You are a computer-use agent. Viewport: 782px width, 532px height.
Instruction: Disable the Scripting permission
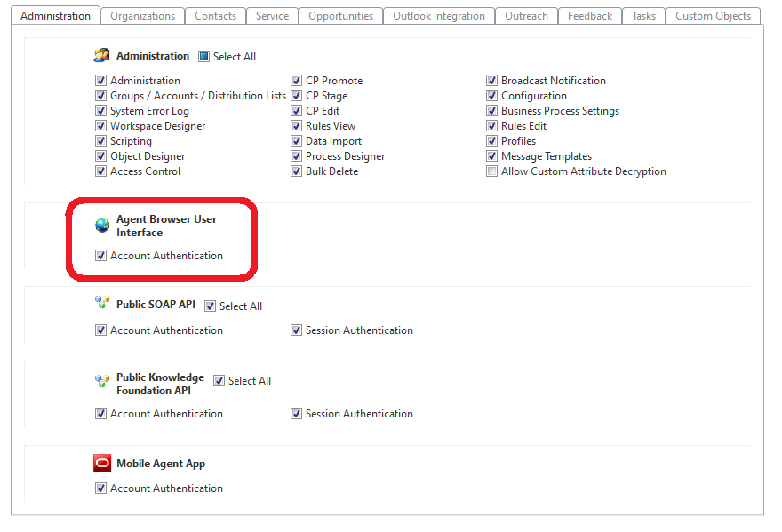coord(100,140)
